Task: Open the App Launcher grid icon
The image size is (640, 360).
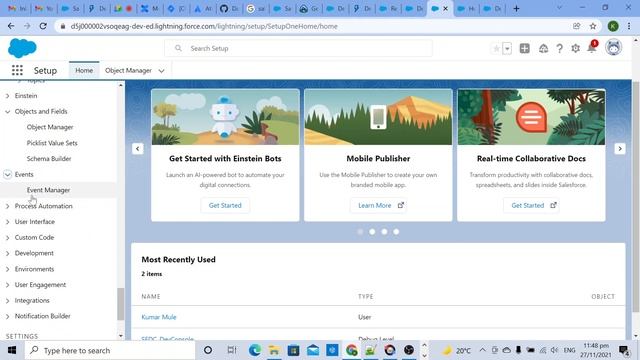Action: (x=17, y=70)
